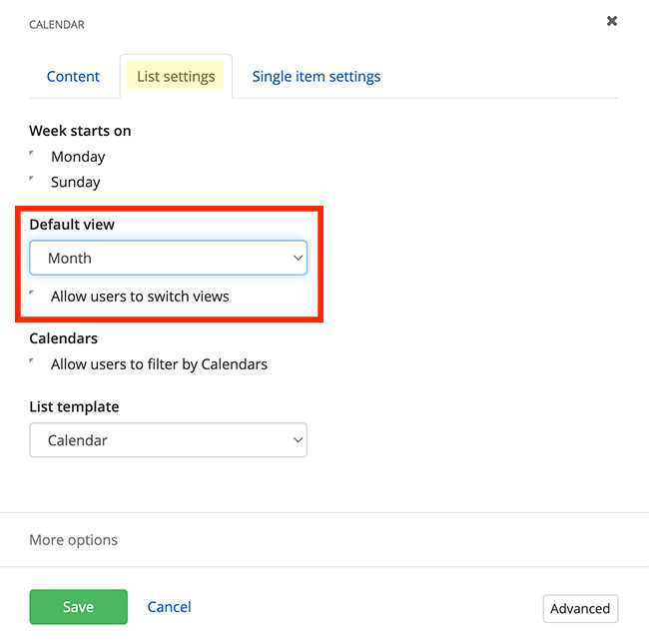Click the chevron arrow on the Month dropdown
Viewport: 649px width, 644px height.
pos(298,258)
